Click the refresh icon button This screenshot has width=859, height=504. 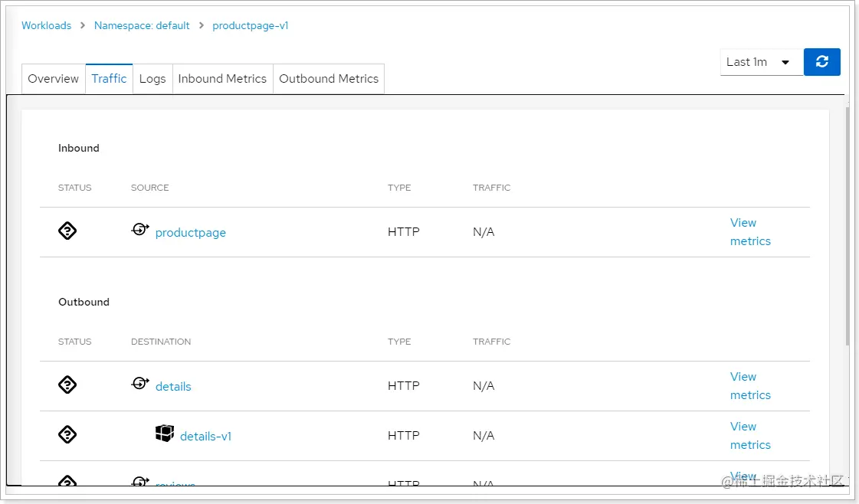click(x=821, y=62)
